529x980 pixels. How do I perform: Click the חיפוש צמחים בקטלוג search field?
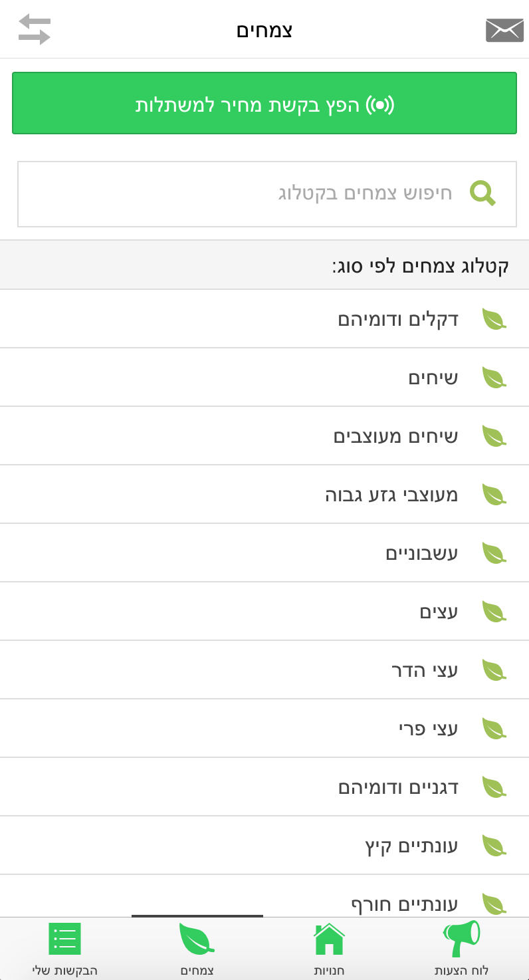click(x=267, y=194)
